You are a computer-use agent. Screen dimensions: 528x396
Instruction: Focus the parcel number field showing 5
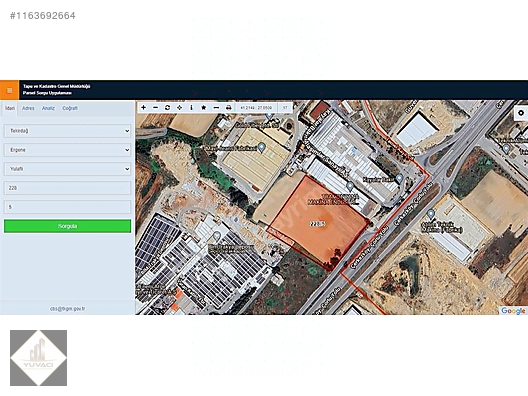(67, 207)
